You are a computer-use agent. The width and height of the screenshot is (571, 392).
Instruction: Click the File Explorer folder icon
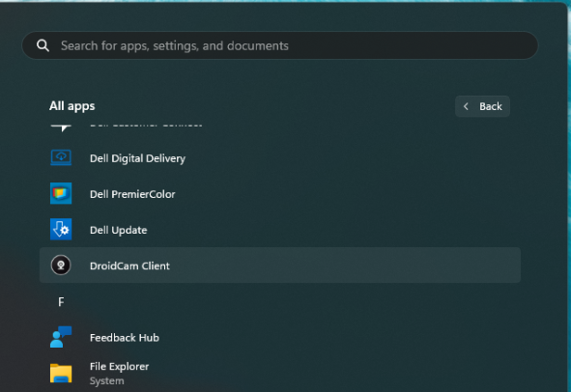[x=61, y=373]
